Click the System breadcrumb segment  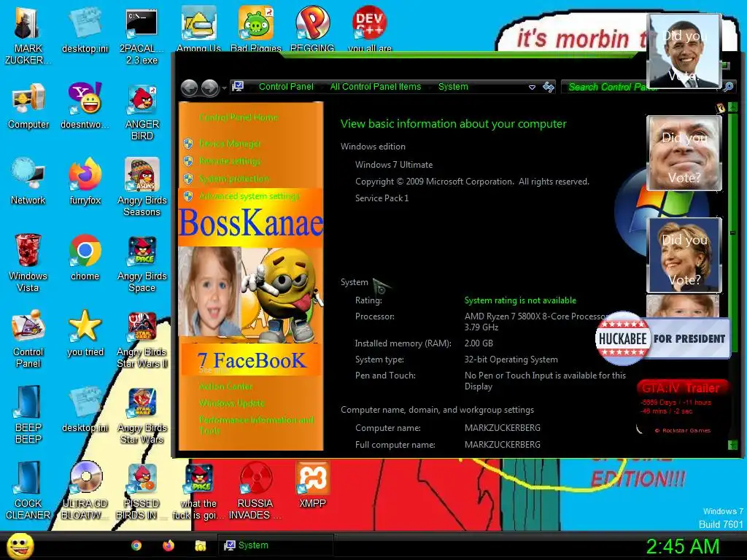point(453,87)
